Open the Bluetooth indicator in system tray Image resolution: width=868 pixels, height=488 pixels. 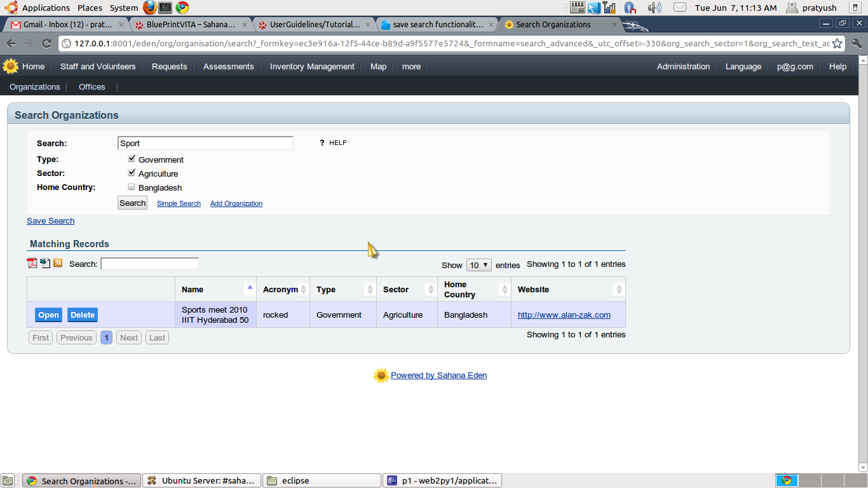pos(630,8)
